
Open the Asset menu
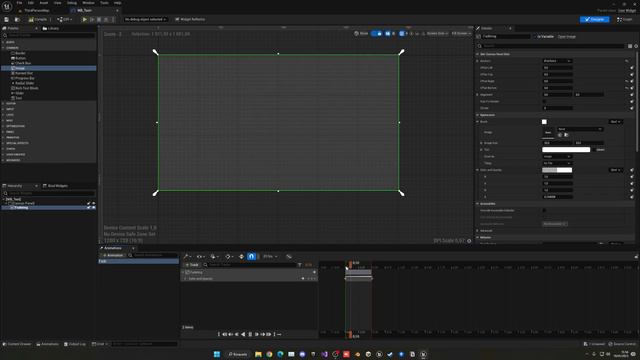click(x=44, y=3)
